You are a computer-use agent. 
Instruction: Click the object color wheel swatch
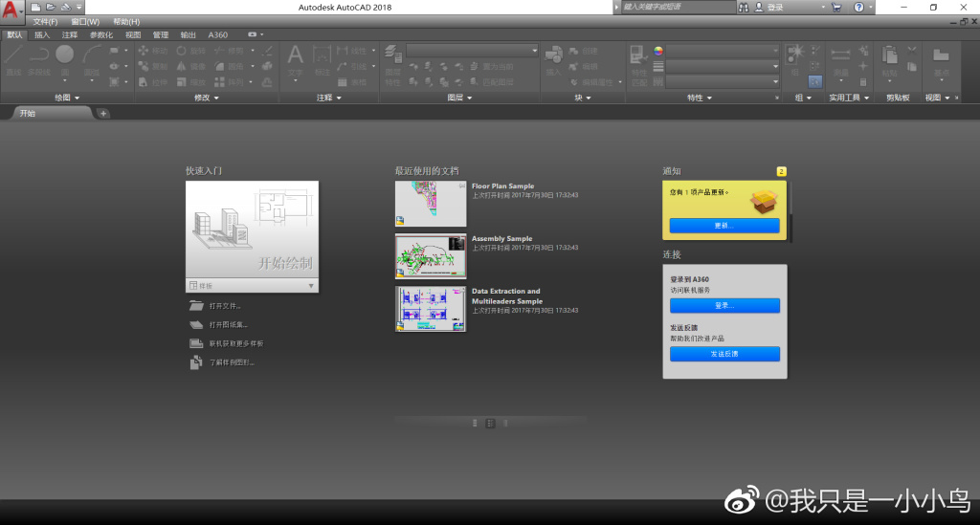tap(658, 51)
